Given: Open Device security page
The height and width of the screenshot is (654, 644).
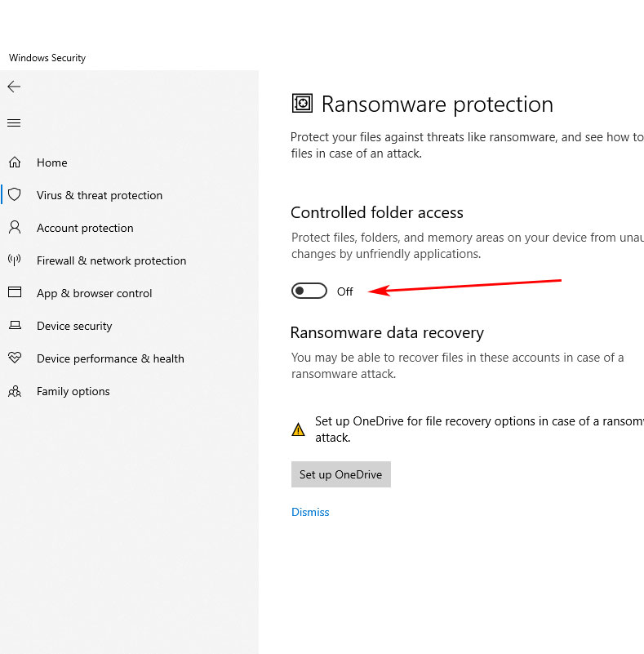Looking at the screenshot, I should pyautogui.click(x=74, y=326).
